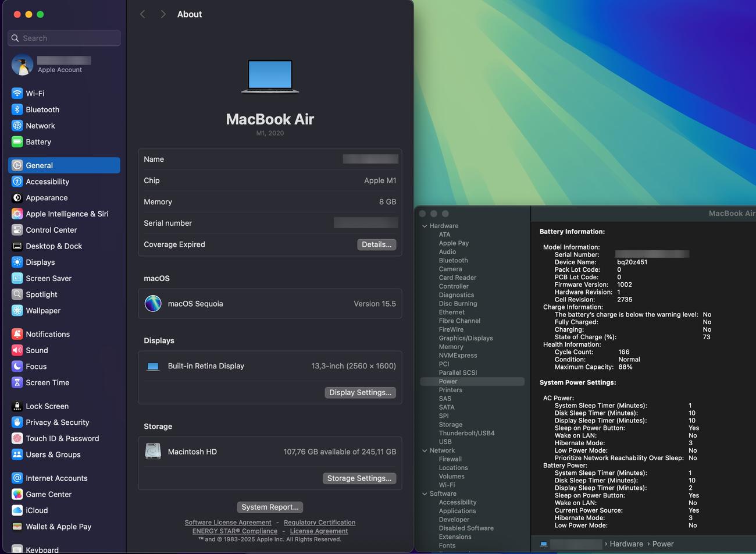The width and height of the screenshot is (756, 554).
Task: Select the Accessibility icon in System Settings
Action: click(17, 182)
